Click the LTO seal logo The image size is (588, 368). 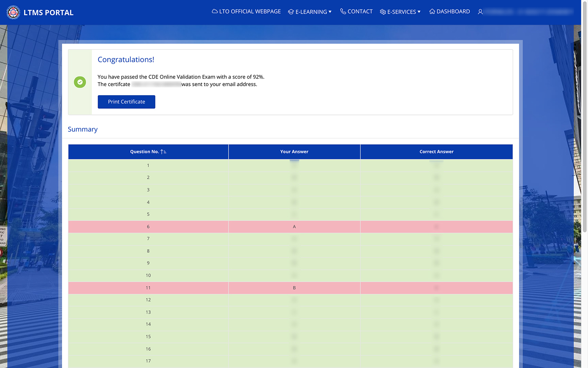click(13, 12)
